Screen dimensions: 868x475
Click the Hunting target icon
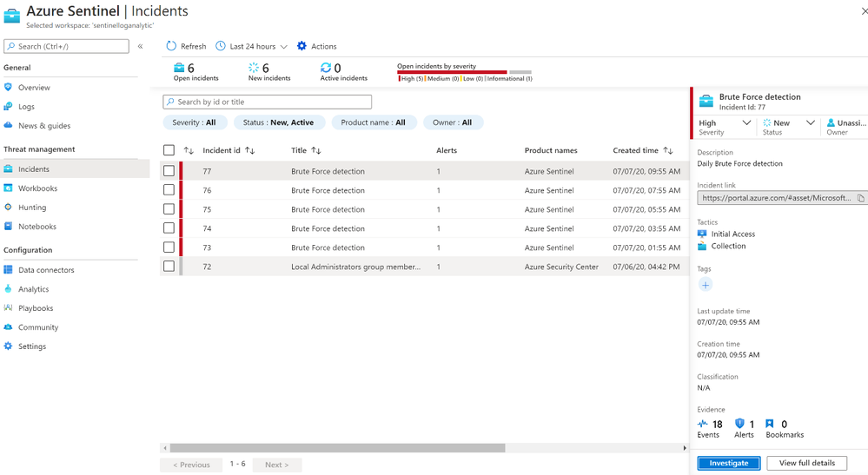8,208
